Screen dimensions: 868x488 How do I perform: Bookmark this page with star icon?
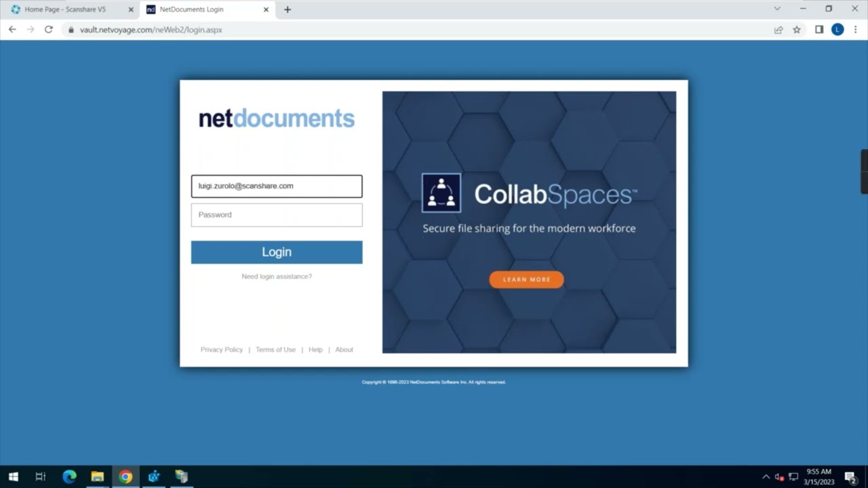pos(797,30)
